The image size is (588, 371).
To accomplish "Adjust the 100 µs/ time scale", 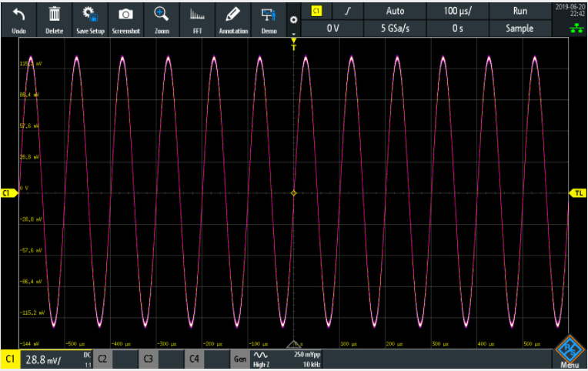I will (x=457, y=11).
